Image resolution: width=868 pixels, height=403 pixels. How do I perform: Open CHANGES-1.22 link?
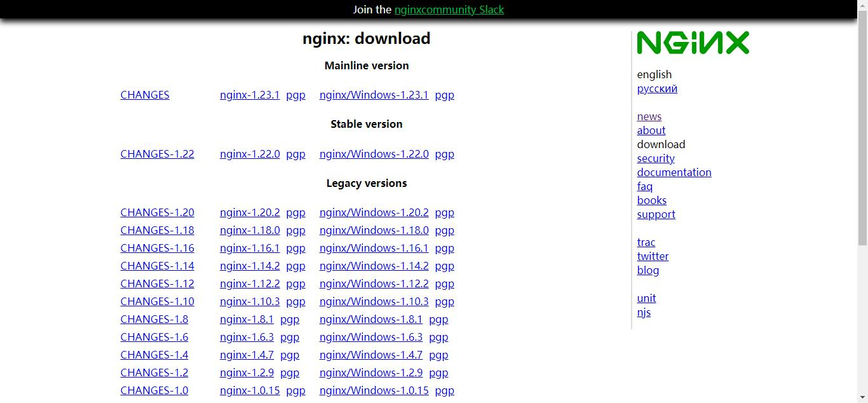(x=157, y=154)
